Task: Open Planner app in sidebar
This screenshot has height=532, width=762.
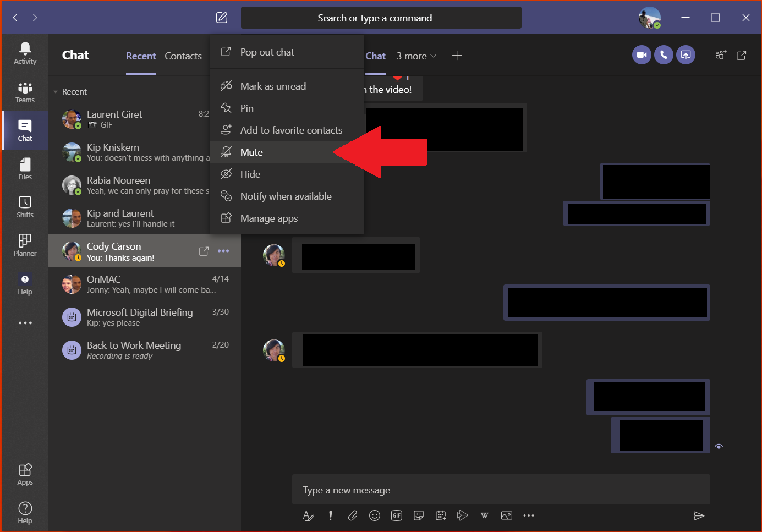Action: pyautogui.click(x=25, y=245)
